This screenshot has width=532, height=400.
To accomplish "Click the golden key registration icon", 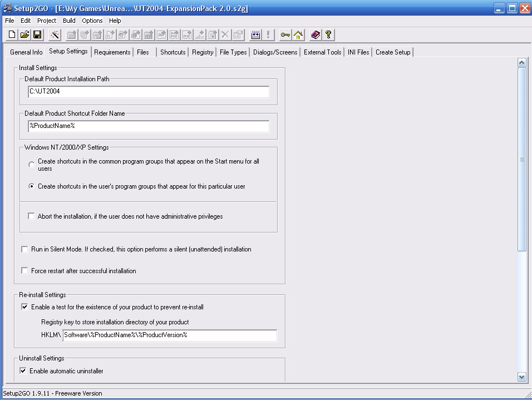I will click(285, 34).
